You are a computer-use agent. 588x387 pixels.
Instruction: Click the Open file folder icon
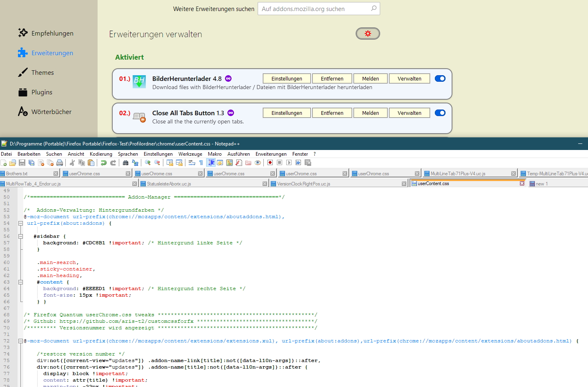[x=13, y=163]
